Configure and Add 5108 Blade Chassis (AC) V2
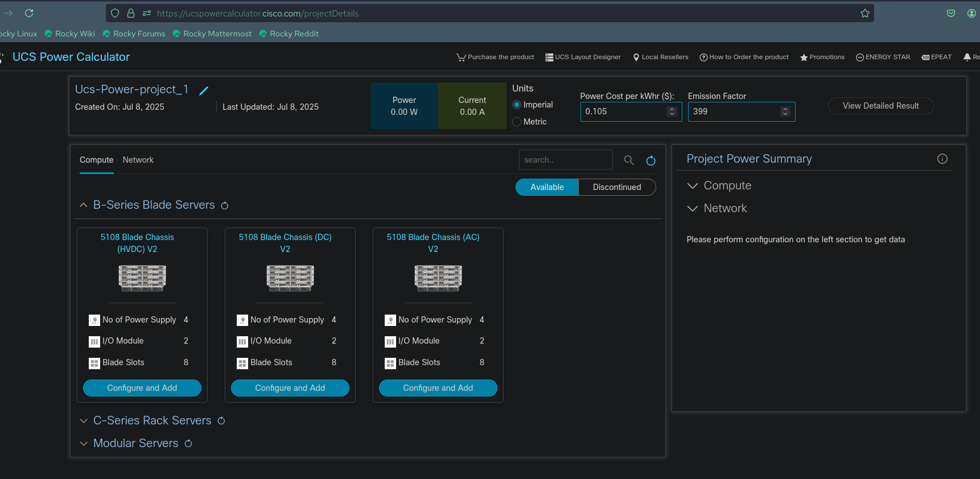Image resolution: width=980 pixels, height=479 pixels. pos(438,388)
